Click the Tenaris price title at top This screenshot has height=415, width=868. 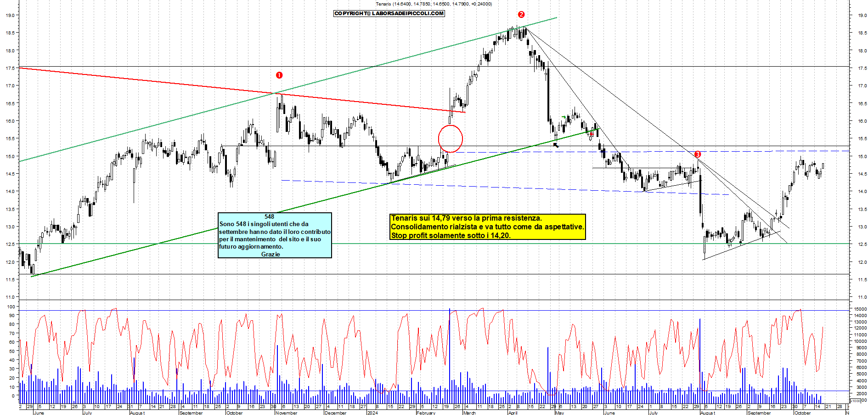click(x=434, y=4)
